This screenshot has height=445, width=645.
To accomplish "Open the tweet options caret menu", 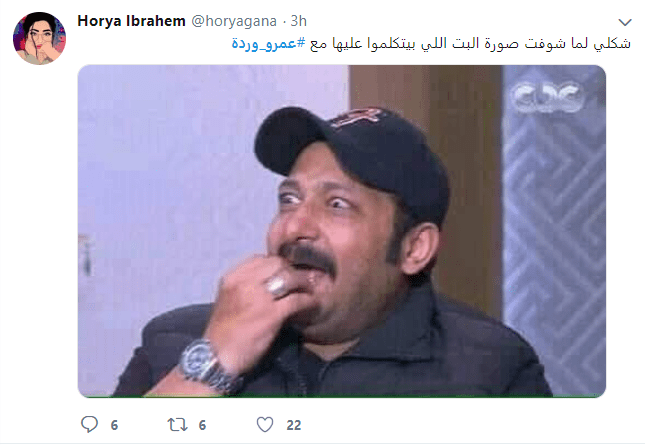I will pos(625,22).
